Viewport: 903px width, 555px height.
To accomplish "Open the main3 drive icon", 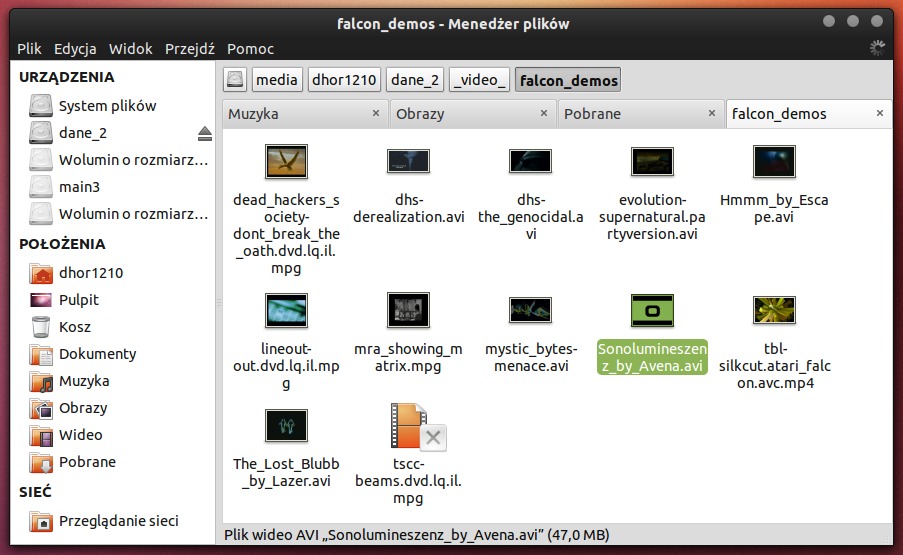I will pos(41,187).
